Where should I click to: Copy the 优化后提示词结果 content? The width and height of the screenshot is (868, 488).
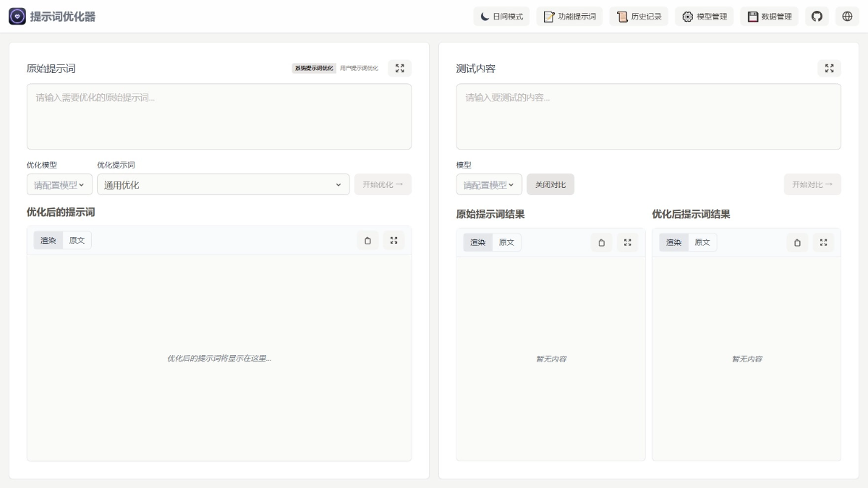[x=797, y=243]
